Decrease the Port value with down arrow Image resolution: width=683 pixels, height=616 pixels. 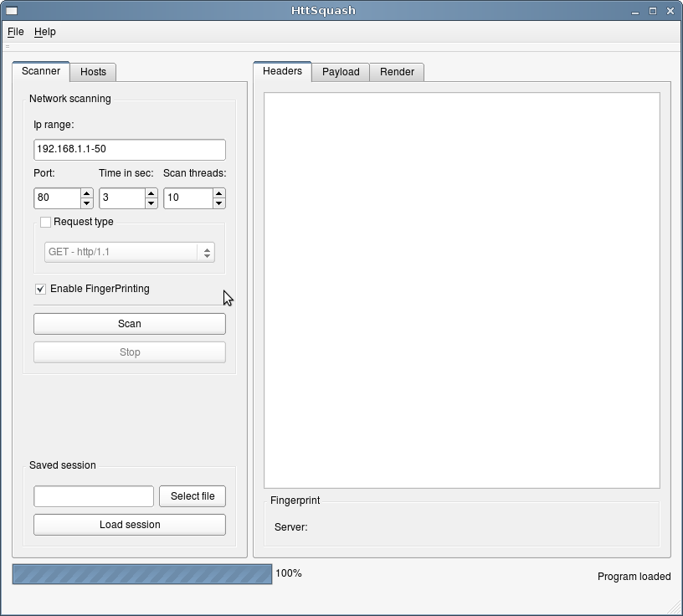click(x=86, y=203)
